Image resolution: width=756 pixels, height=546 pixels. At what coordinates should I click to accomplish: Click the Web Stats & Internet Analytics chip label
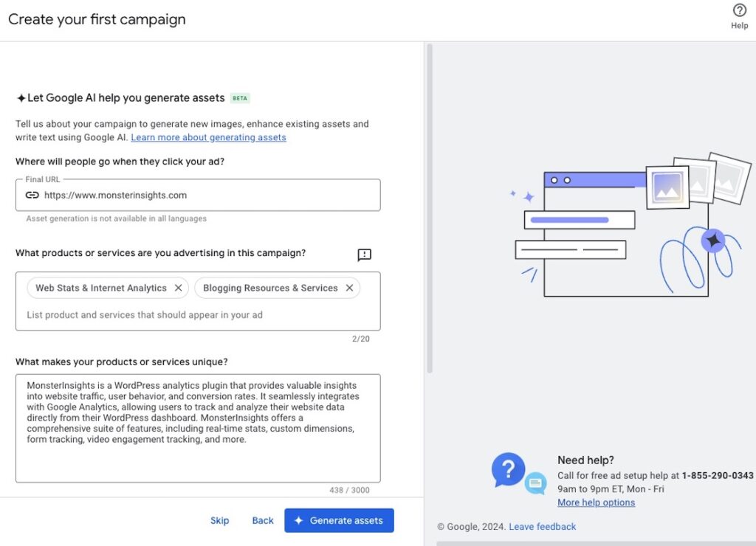(101, 288)
